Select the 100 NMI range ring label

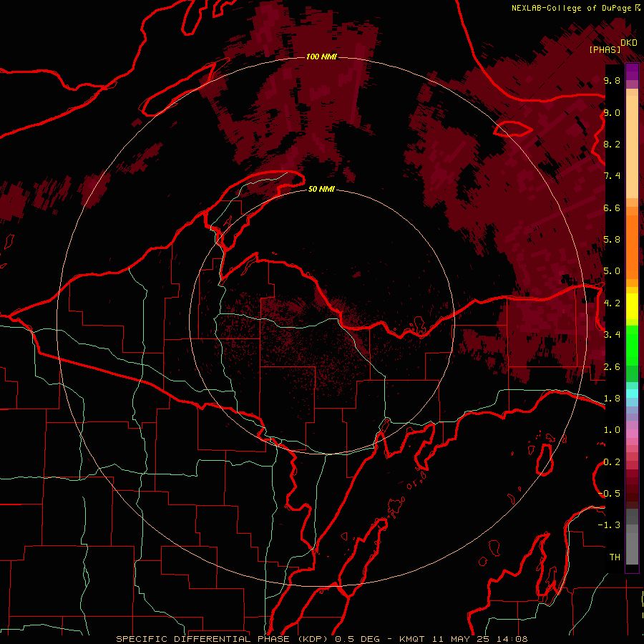[321, 57]
